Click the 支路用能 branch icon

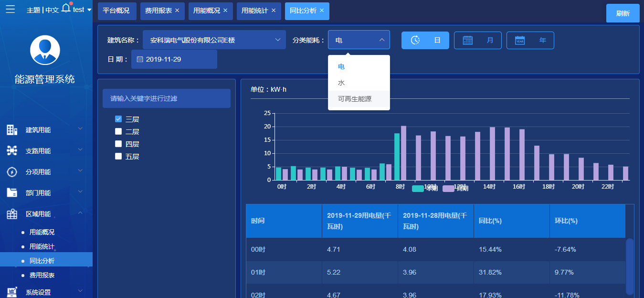coord(12,151)
